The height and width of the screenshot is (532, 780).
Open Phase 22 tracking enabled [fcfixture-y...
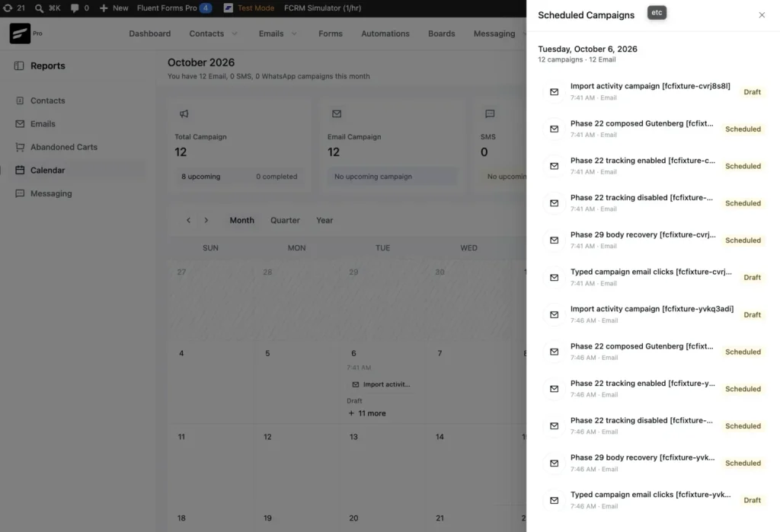(653, 389)
